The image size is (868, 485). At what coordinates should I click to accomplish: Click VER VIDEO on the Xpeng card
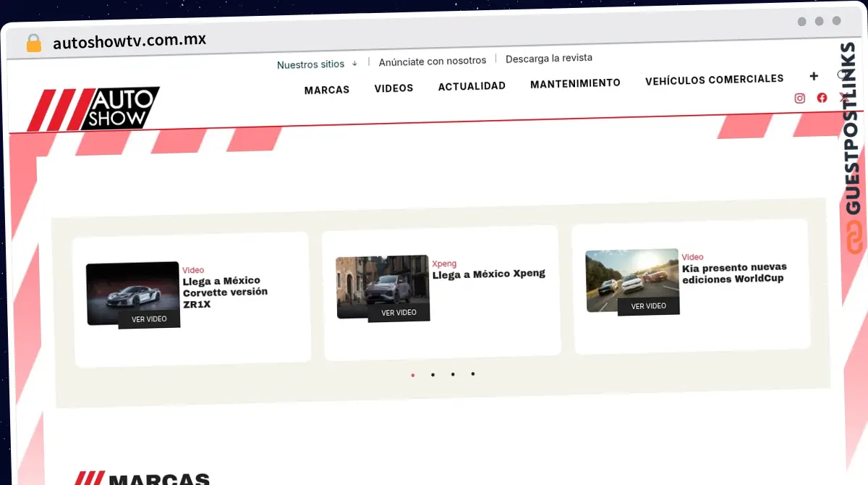[399, 313]
